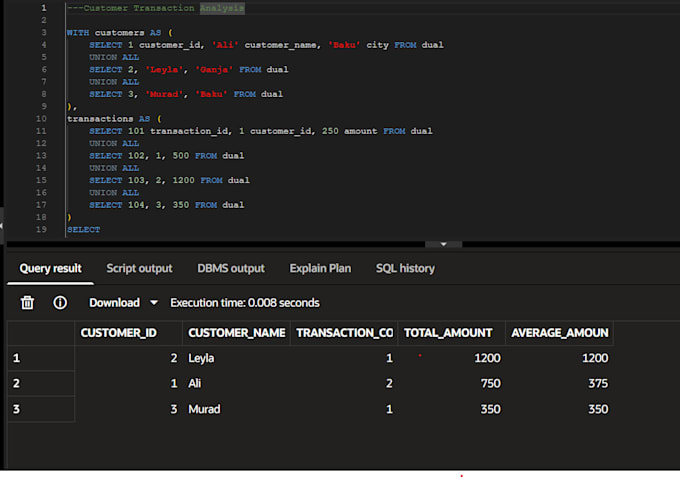This screenshot has width=680, height=477.
Task: Place cursor on 'transactions AS (' line
Action: (114, 118)
